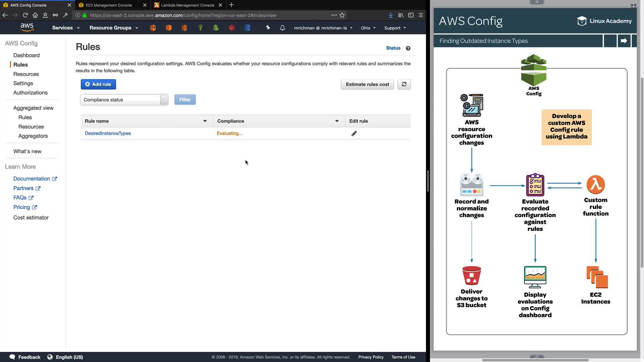Screen dimensions: 644x362
Task: Click the pencil icon to edit DesiredInstanceTypes rule
Action: coord(354,133)
